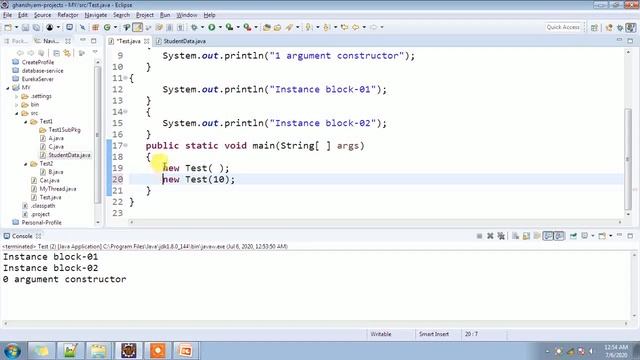This screenshot has height=360, width=640.
Task: Select MyThread.java in the Navigator
Action: point(58,189)
